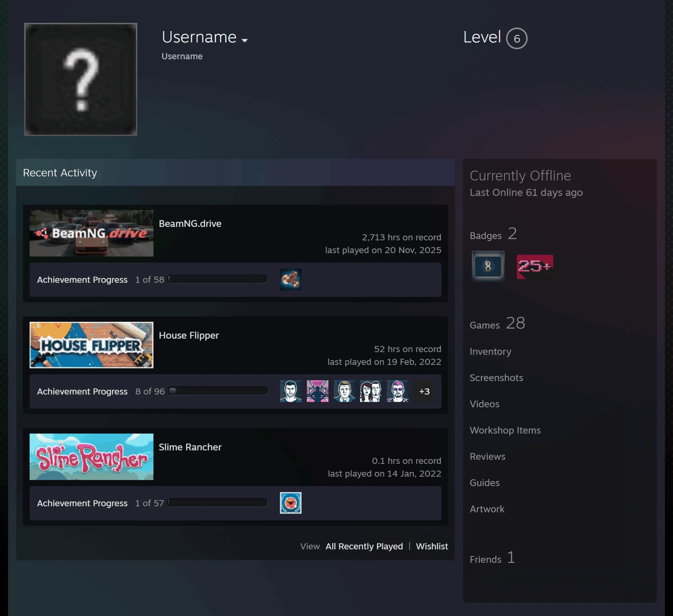
Task: Open BeamNG.drive Achievement Progress 1 of 58
Action: pos(101,280)
